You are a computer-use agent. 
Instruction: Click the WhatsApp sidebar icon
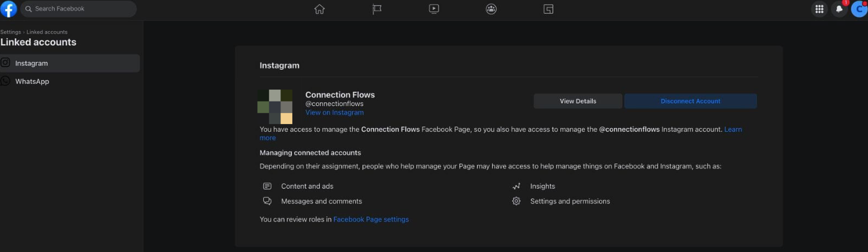[x=5, y=81]
